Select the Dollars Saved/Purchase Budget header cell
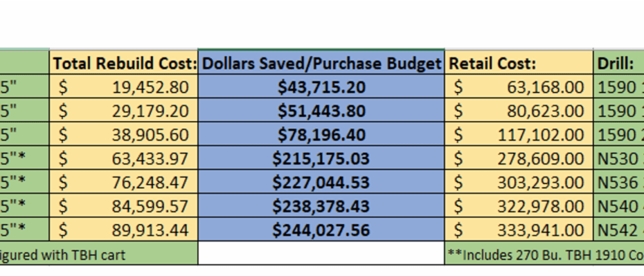 [x=321, y=63]
